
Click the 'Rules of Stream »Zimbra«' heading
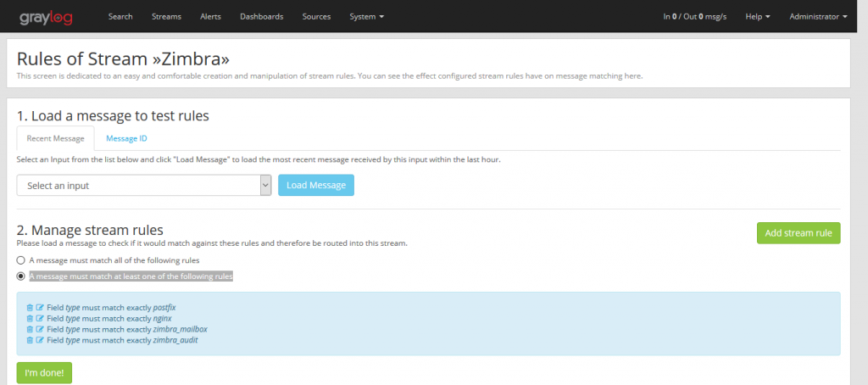123,59
